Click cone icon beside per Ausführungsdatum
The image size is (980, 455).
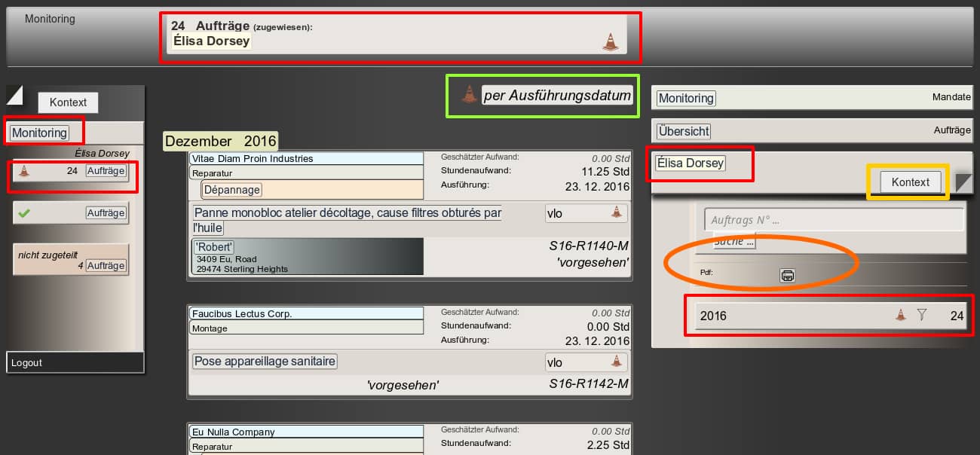point(469,95)
